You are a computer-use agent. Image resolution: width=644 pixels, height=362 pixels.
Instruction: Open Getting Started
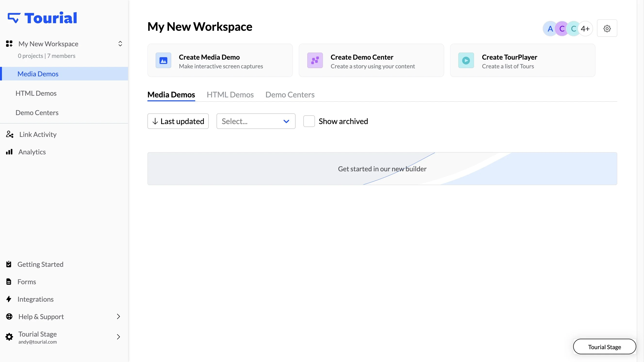pyautogui.click(x=40, y=264)
